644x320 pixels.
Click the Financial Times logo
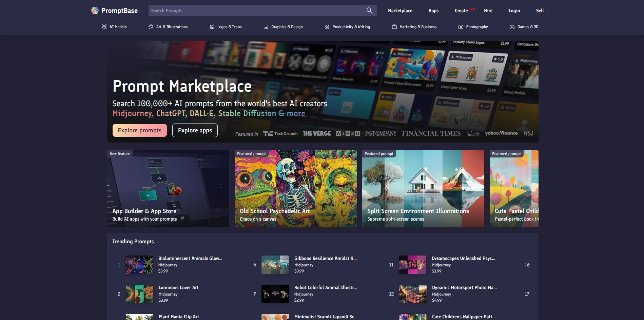tap(431, 134)
